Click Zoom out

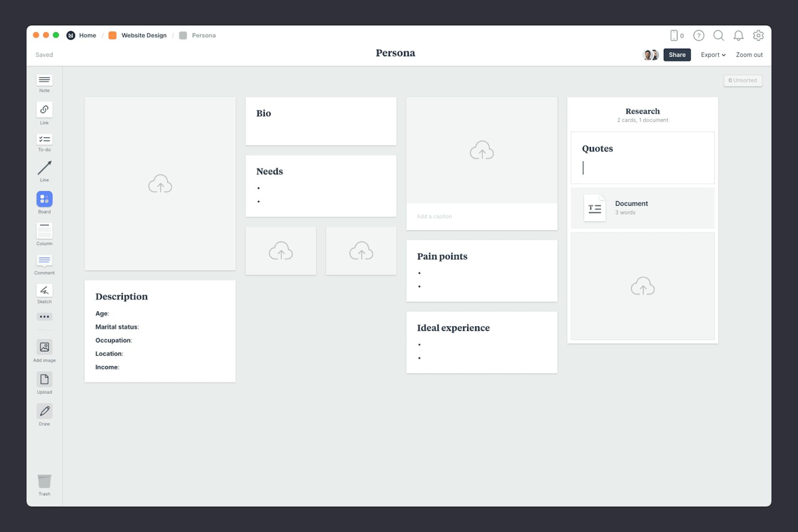tap(749, 55)
